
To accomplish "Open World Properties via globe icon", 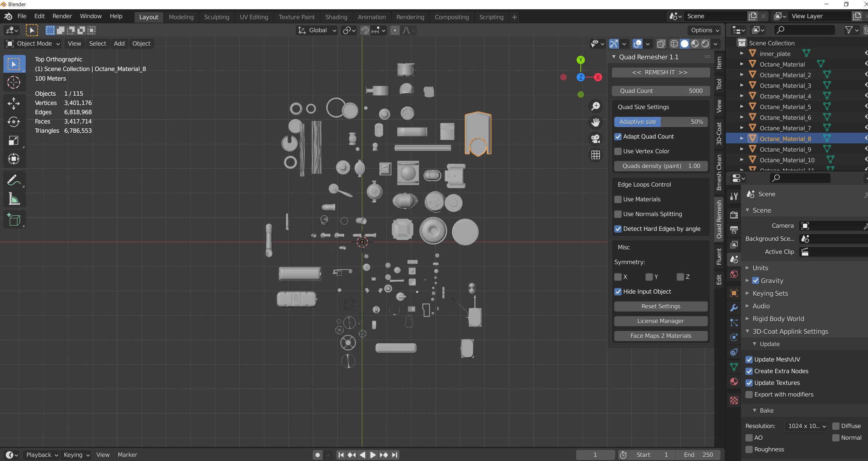I will click(734, 274).
